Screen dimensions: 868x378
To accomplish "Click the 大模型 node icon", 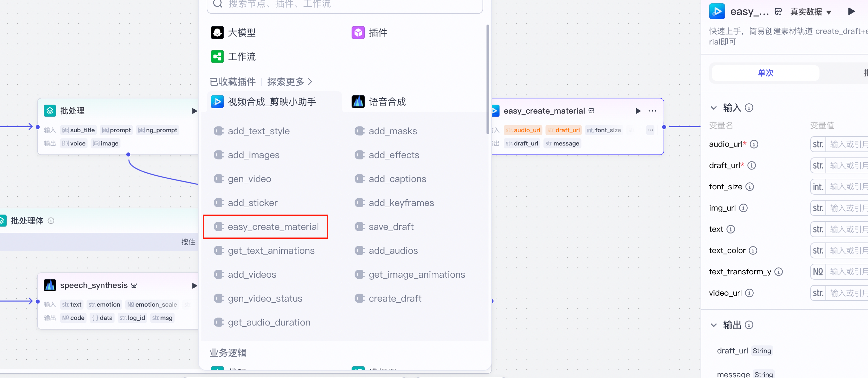I will [217, 32].
